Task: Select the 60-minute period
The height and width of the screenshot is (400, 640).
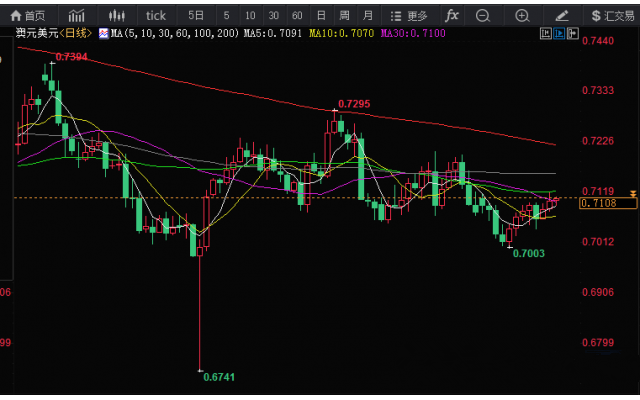Action: point(297,16)
